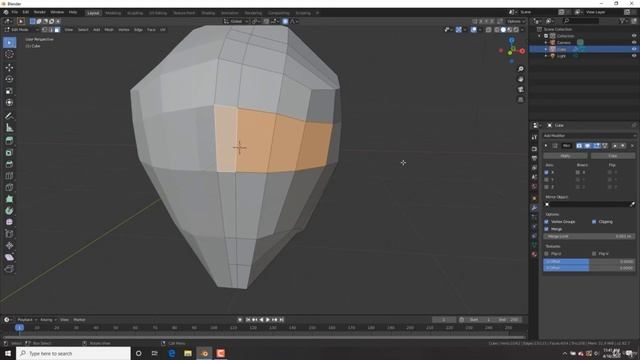The height and width of the screenshot is (360, 640).
Task: Select the Measure tool
Action: [9, 128]
